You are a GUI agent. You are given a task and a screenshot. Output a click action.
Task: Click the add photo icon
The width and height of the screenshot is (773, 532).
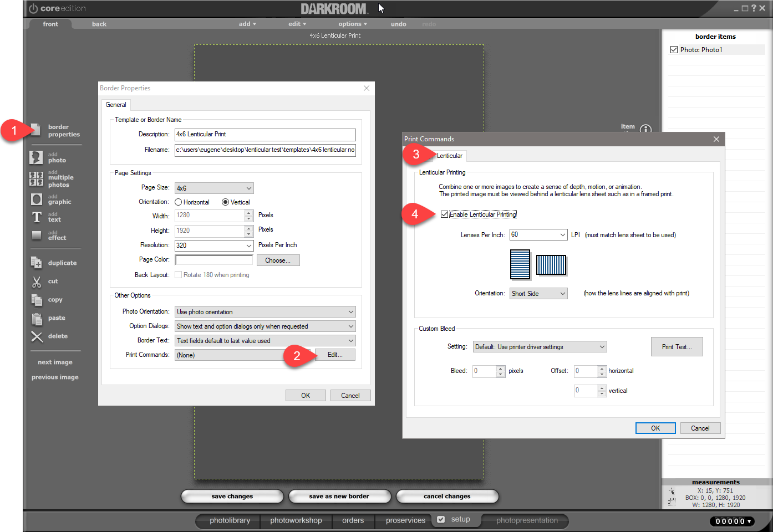click(x=36, y=157)
